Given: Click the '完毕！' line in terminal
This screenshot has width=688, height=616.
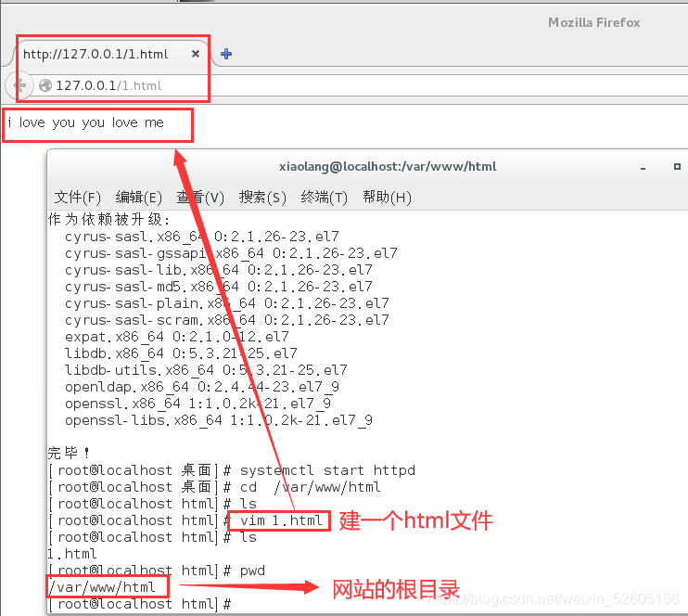Looking at the screenshot, I should [69, 452].
